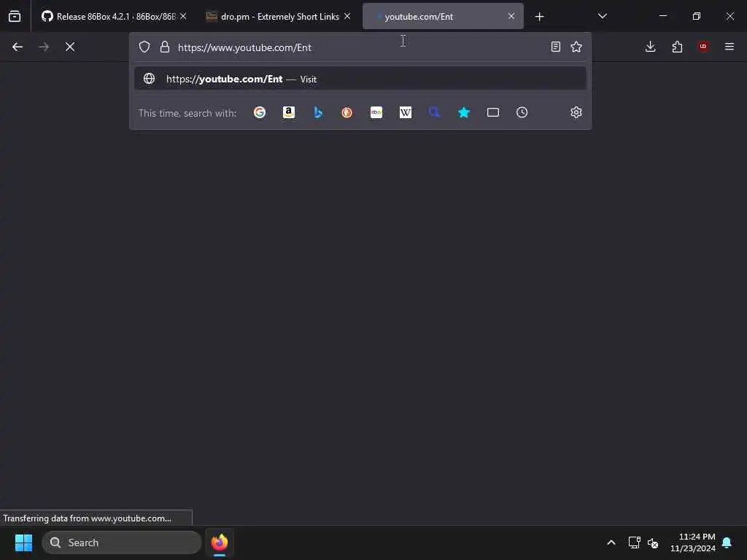Change search settings gear

[x=576, y=112]
